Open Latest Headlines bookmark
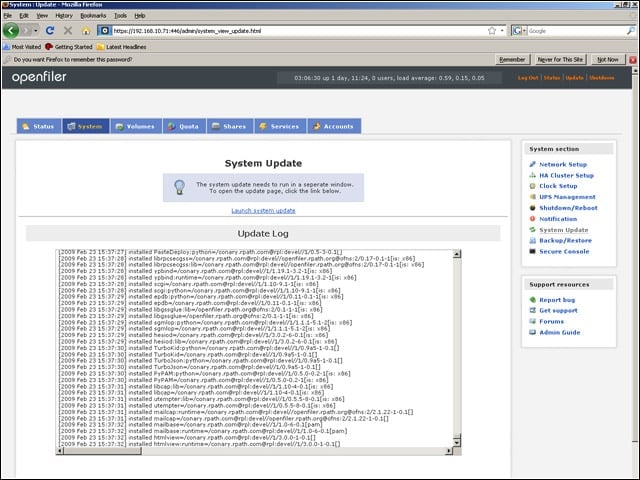 [122, 47]
